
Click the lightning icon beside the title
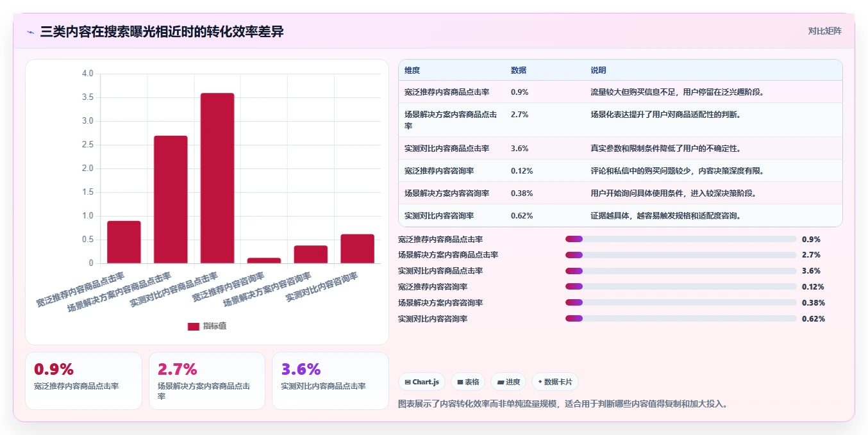(30, 32)
